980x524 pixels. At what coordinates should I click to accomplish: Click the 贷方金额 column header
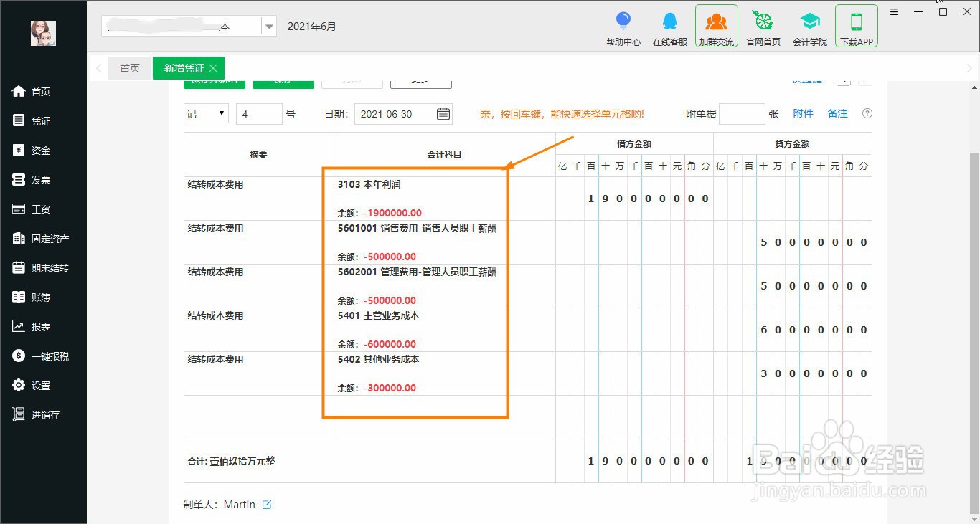792,143
